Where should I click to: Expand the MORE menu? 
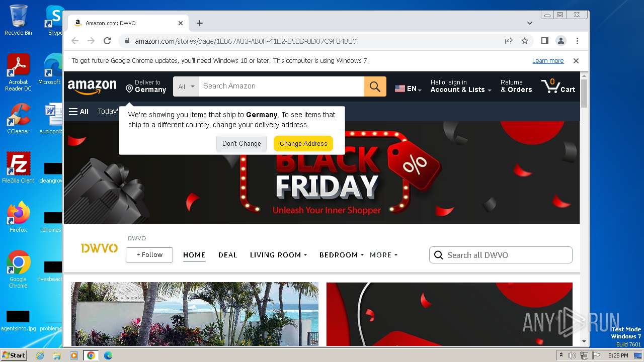tap(383, 255)
